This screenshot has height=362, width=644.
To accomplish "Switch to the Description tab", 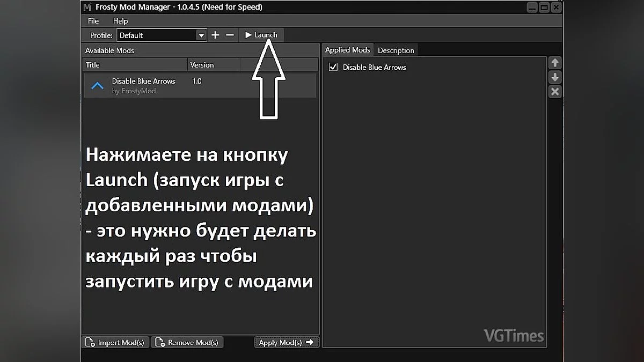I will [396, 50].
